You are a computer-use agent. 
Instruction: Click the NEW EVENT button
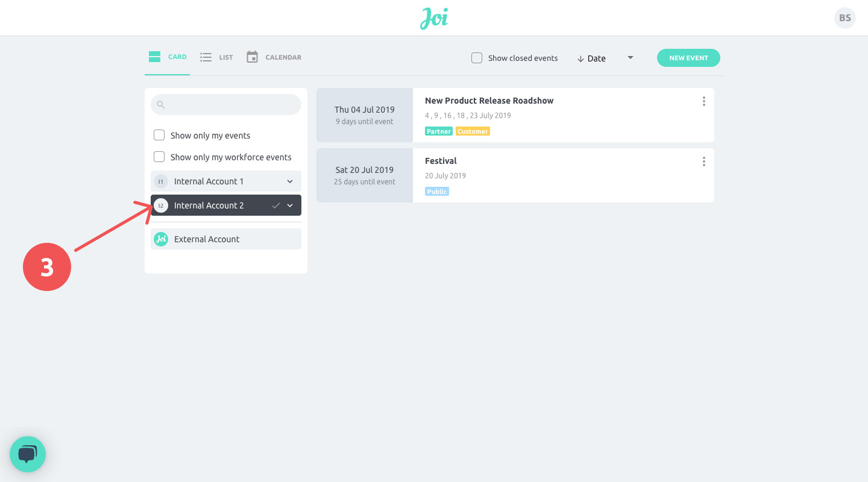[688, 58]
